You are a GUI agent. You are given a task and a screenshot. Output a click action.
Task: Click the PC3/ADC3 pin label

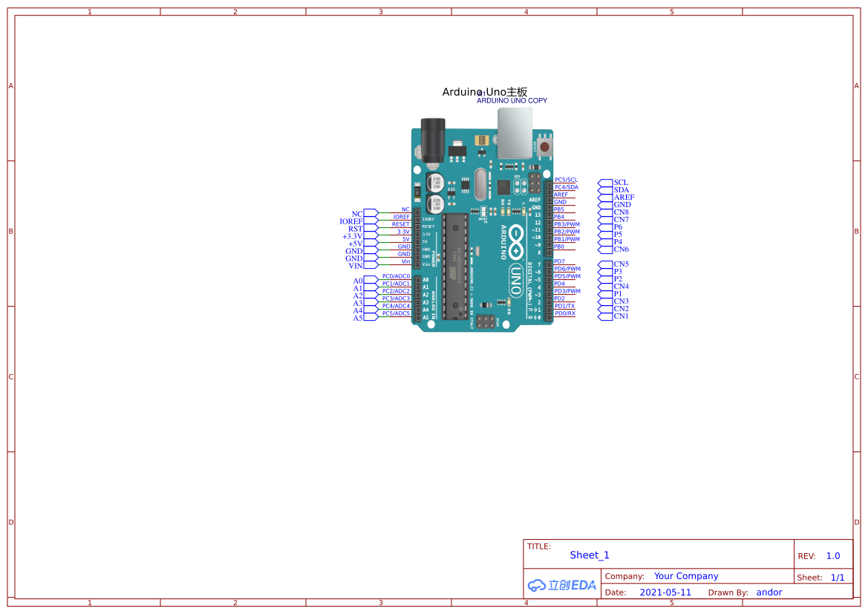tap(396, 298)
